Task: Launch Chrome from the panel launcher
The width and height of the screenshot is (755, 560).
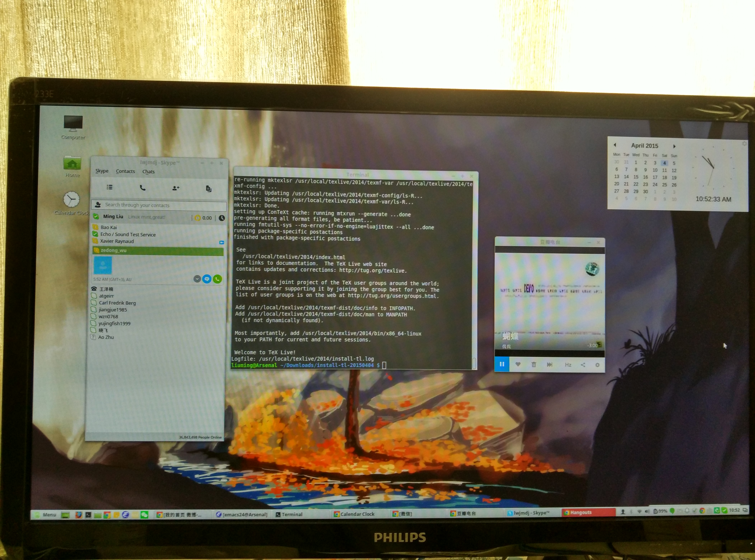Action: pyautogui.click(x=107, y=515)
